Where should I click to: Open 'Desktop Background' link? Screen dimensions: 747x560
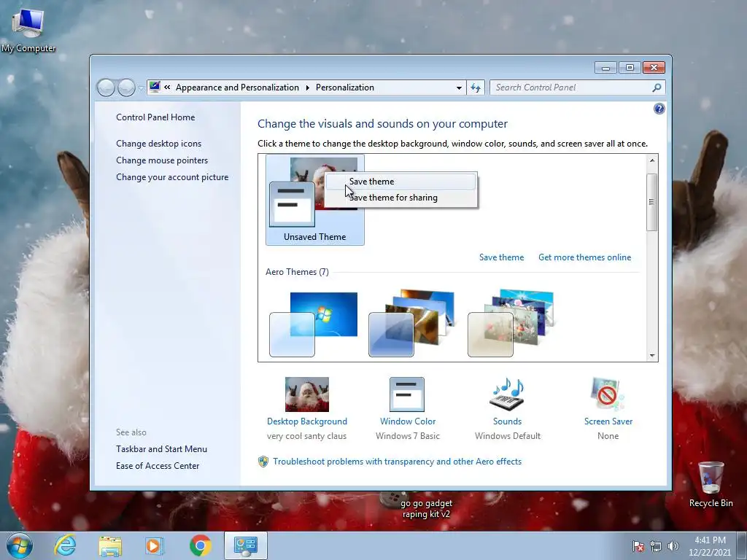point(307,421)
